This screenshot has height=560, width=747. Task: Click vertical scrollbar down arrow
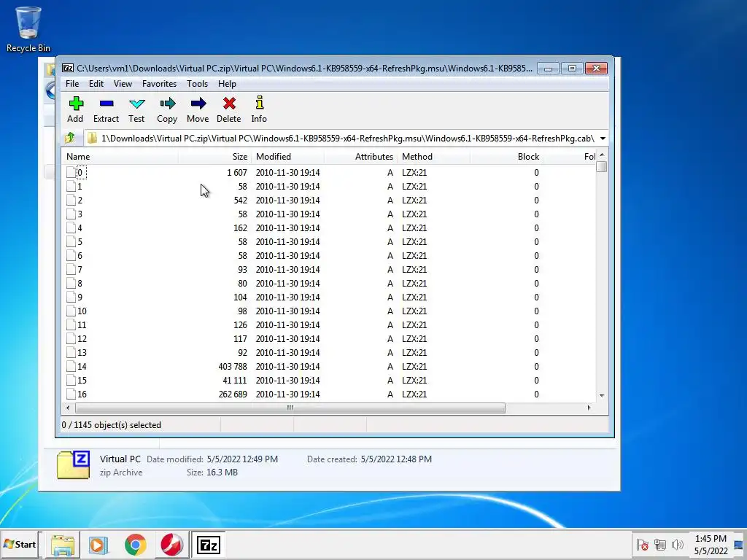[602, 396]
